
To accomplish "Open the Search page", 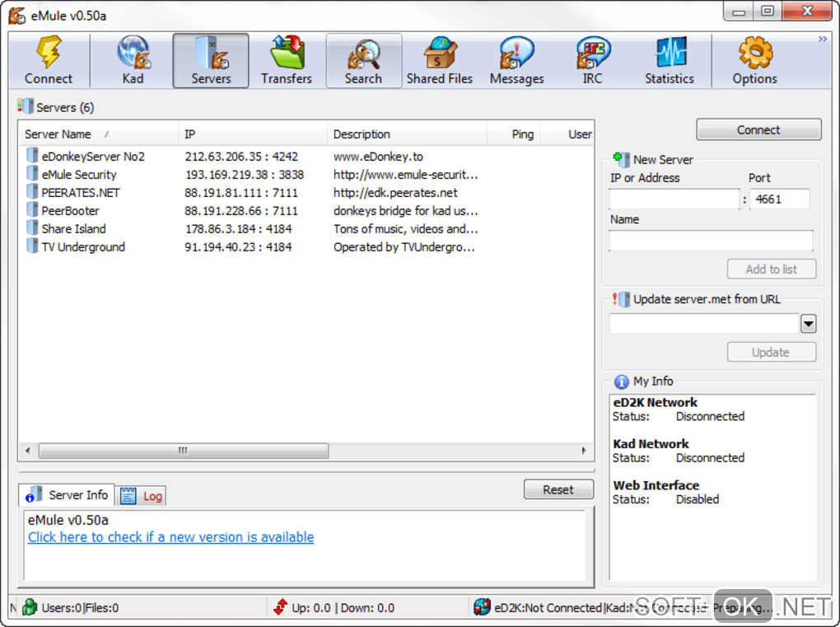I will (x=364, y=60).
